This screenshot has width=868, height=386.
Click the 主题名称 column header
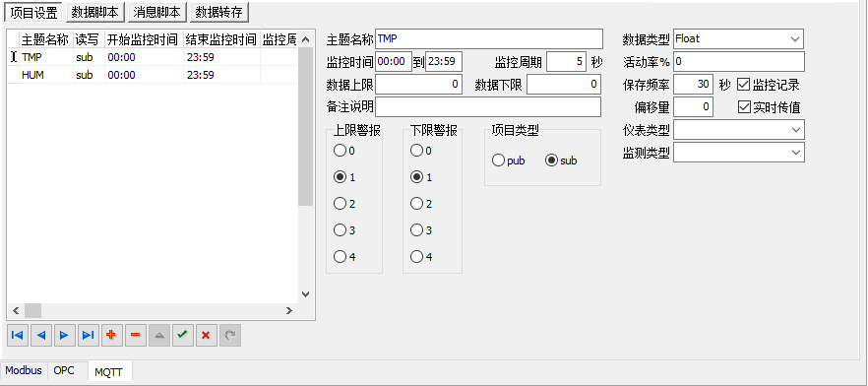click(x=45, y=39)
